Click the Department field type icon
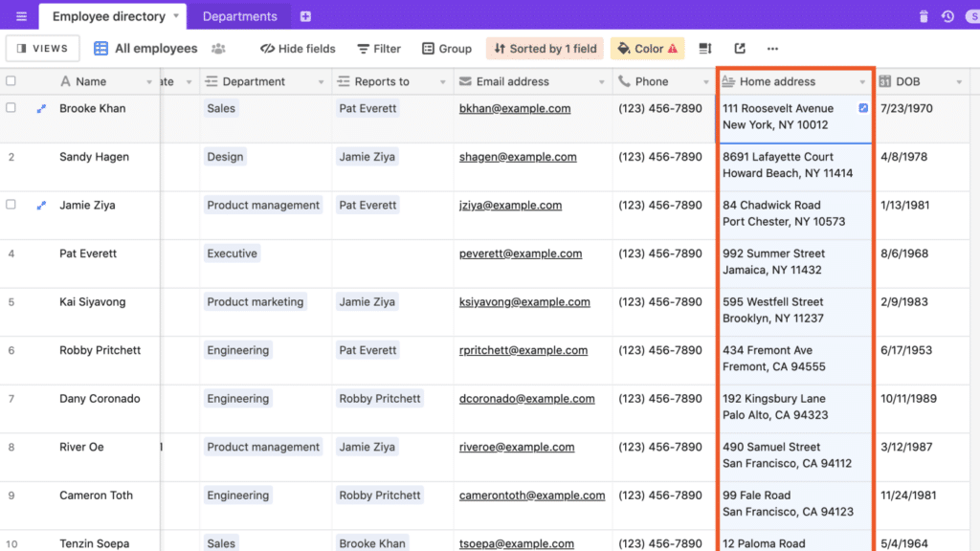 pos(212,81)
